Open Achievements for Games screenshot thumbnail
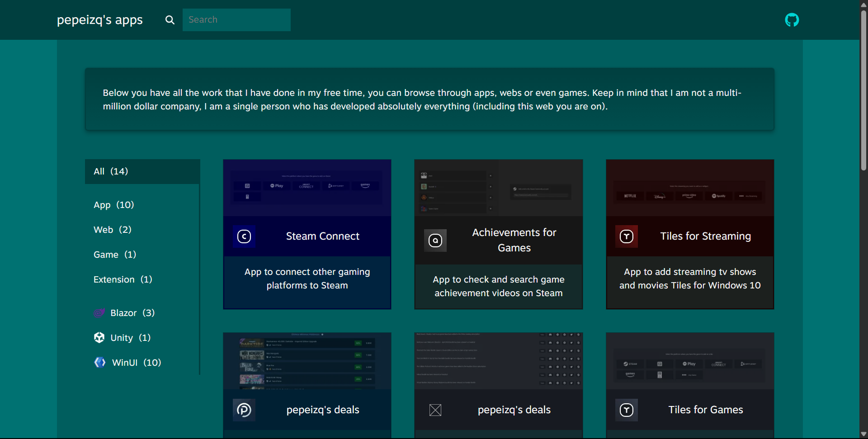868x439 pixels. pyautogui.click(x=499, y=188)
